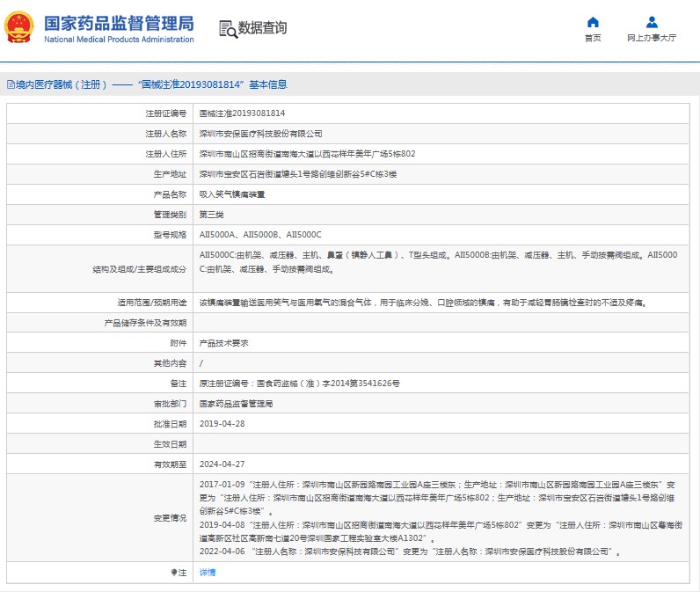Click the original registration number remark text
Image resolution: width=700 pixels, height=592 pixels.
click(x=300, y=383)
